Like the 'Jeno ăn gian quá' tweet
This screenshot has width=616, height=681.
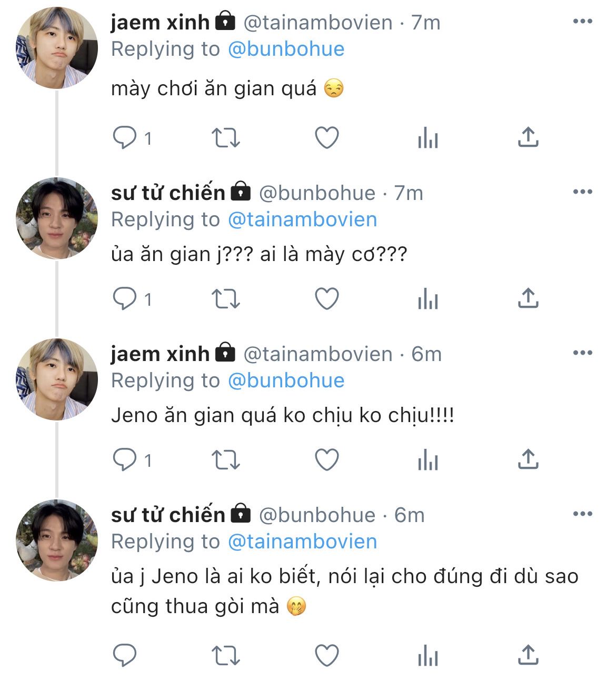click(x=326, y=460)
